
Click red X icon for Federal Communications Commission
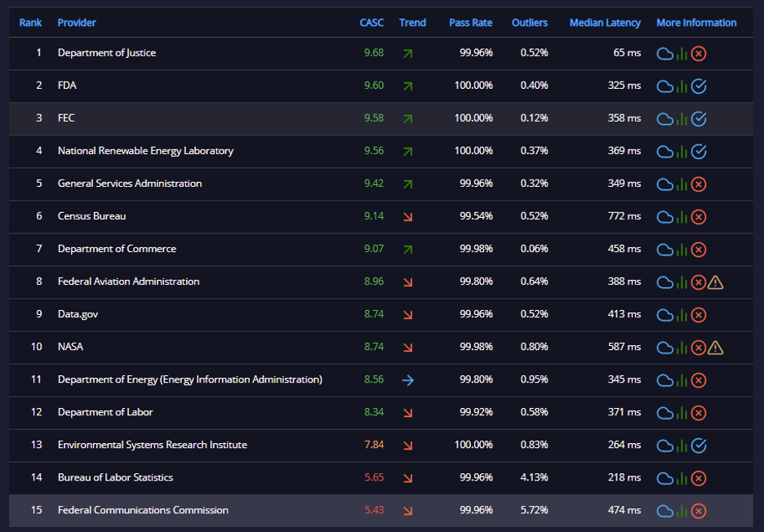pos(699,511)
